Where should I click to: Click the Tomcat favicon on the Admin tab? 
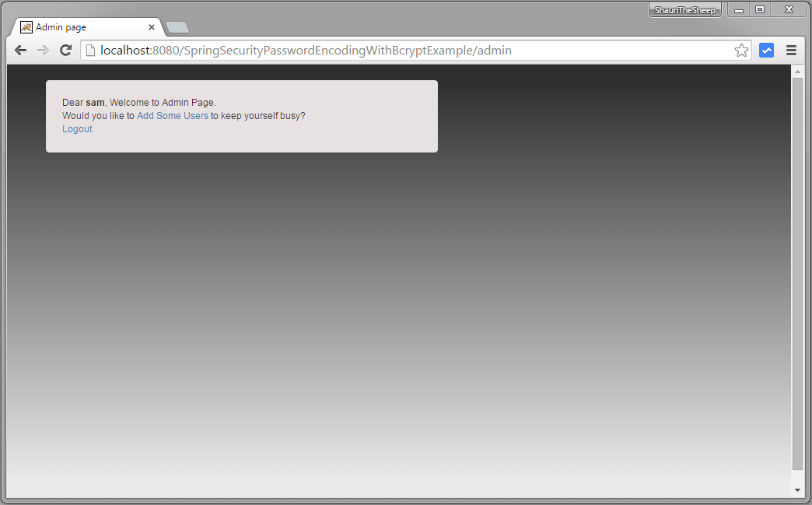click(26, 26)
